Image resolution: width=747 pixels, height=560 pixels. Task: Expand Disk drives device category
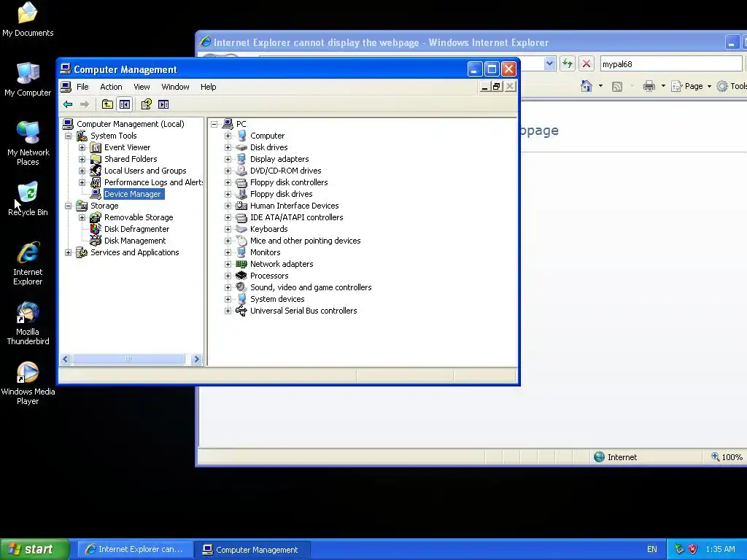(228, 147)
